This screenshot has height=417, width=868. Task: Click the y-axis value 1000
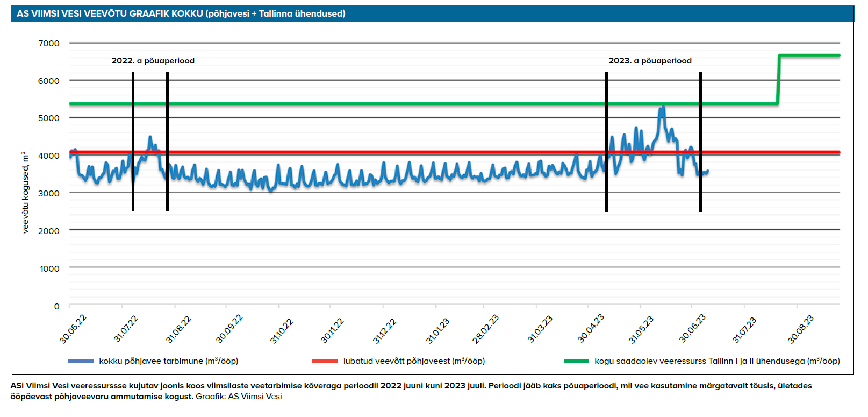click(x=50, y=268)
